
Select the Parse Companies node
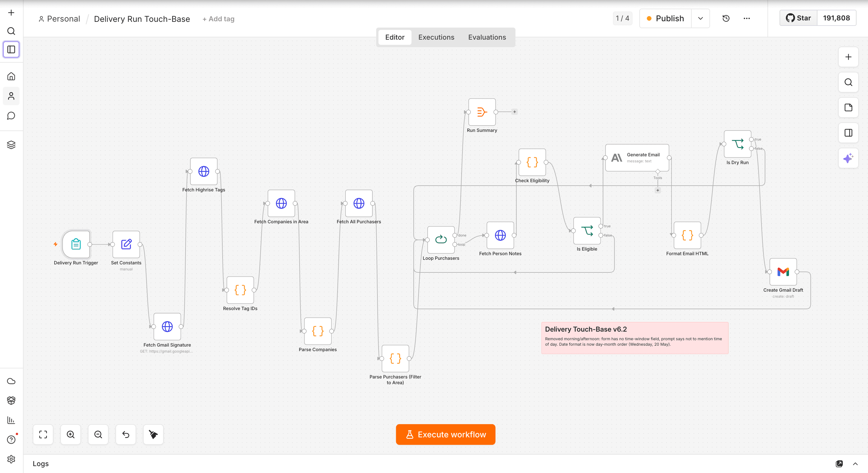pyautogui.click(x=317, y=331)
